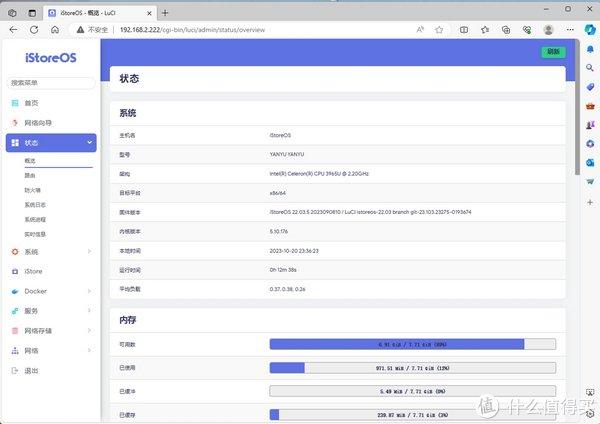Click the 服务 services icon

[x=15, y=311]
